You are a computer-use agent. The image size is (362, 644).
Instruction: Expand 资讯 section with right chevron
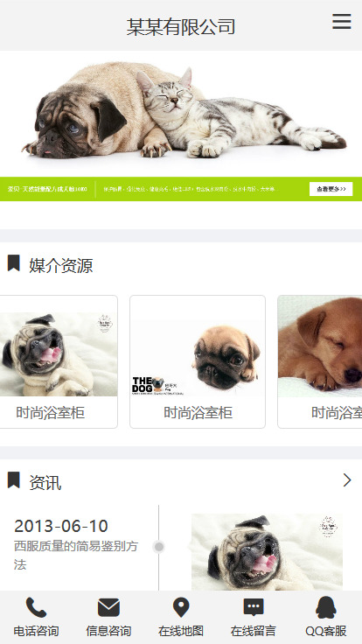[x=347, y=480]
